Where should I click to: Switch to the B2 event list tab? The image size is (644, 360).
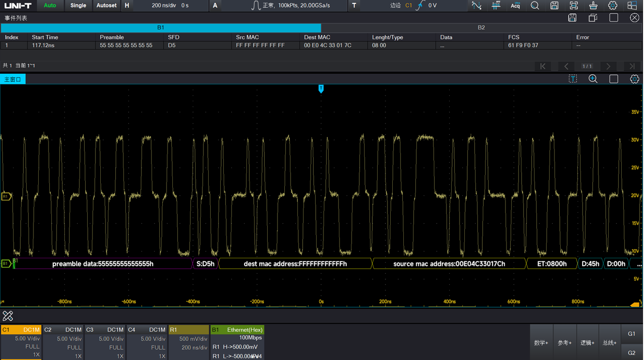(481, 28)
